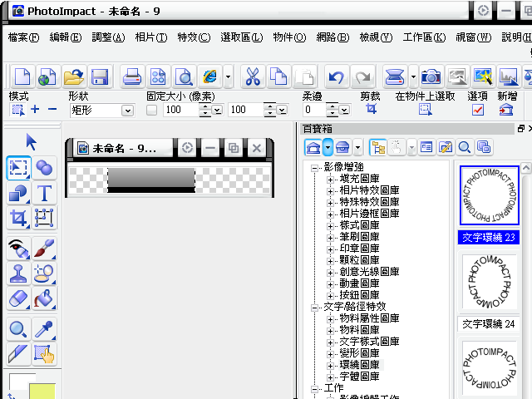Increase the fixed width stepper
Image resolution: width=532 pixels, height=399 pixels.
[x=205, y=106]
